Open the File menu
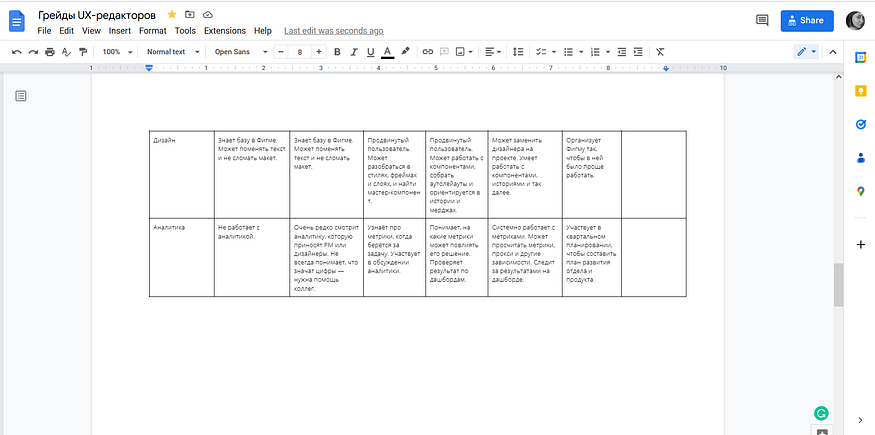 pos(44,31)
